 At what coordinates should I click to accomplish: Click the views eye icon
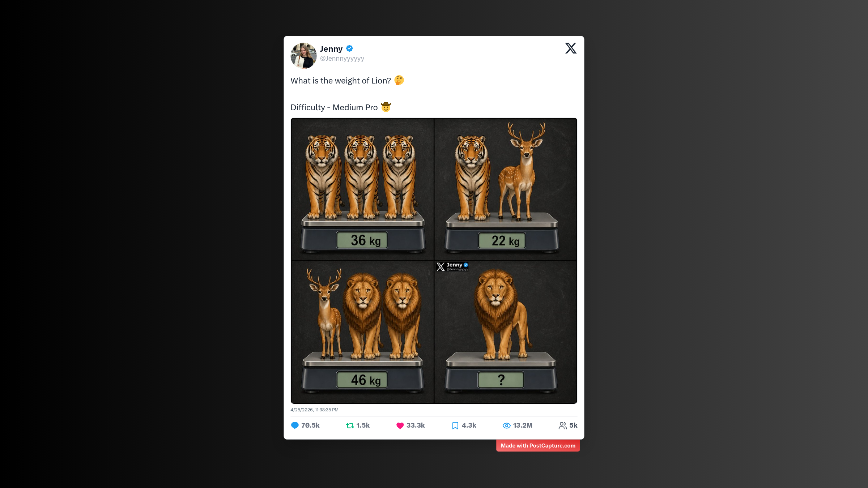pos(506,425)
